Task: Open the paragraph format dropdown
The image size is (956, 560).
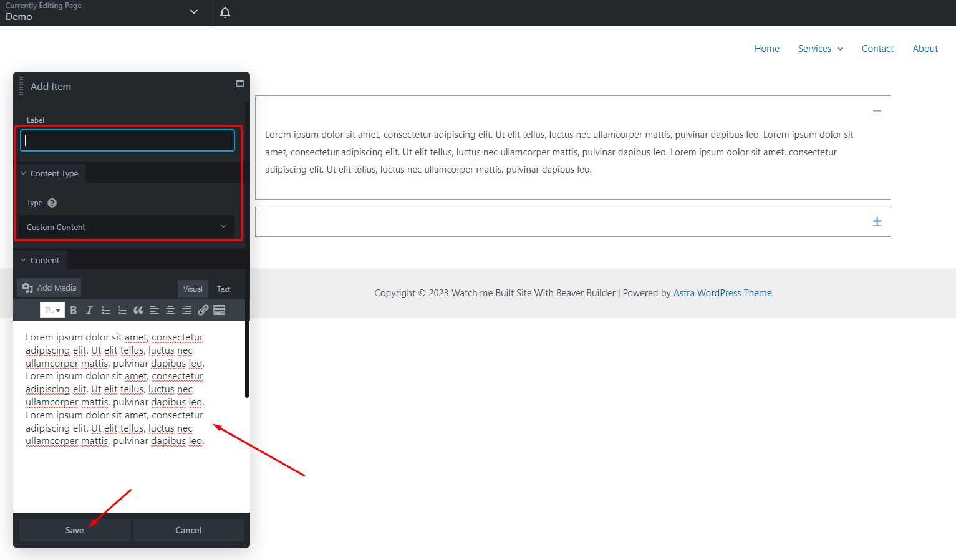Action: click(52, 310)
